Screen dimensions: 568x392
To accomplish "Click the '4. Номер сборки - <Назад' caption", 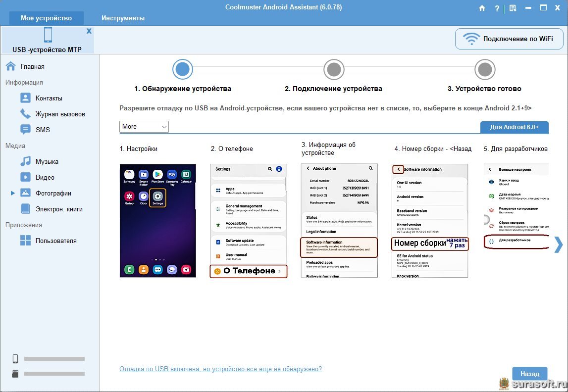I will click(433, 149).
